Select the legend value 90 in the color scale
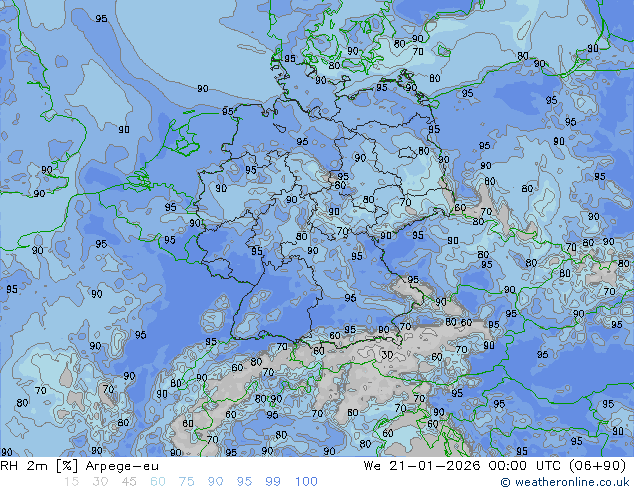The width and height of the screenshot is (634, 490). point(215,482)
